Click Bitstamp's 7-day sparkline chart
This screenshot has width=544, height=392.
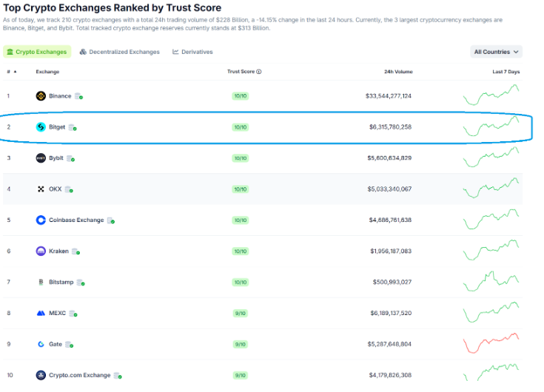coord(491,281)
